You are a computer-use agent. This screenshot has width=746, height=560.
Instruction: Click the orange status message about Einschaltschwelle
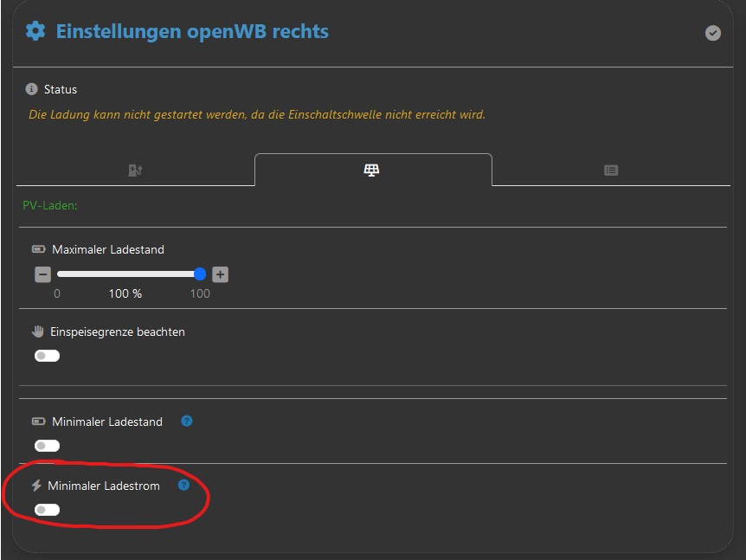(257, 114)
